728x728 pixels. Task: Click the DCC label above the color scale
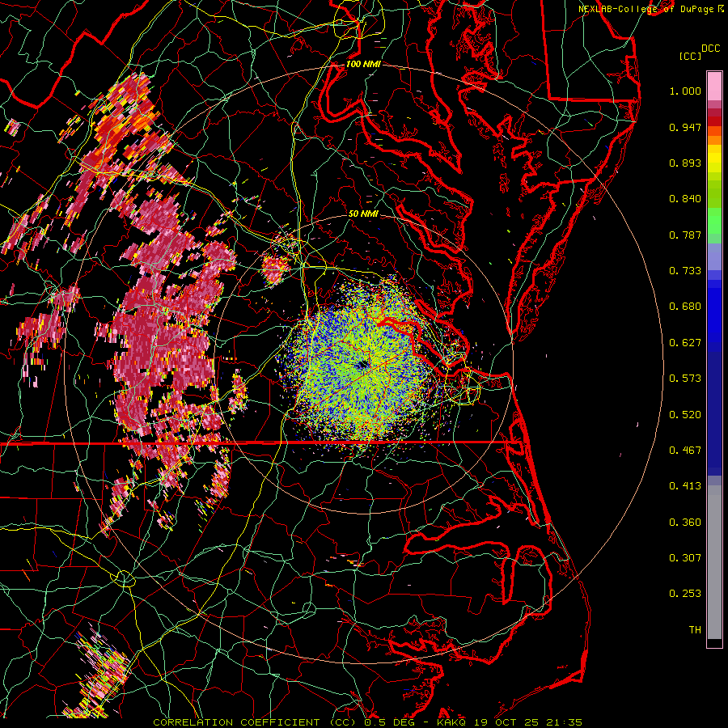[x=710, y=49]
